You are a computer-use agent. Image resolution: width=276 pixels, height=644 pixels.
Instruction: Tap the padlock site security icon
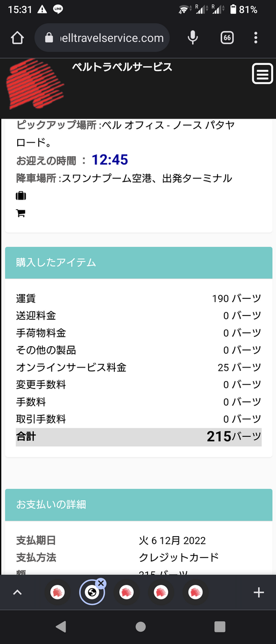(x=50, y=38)
